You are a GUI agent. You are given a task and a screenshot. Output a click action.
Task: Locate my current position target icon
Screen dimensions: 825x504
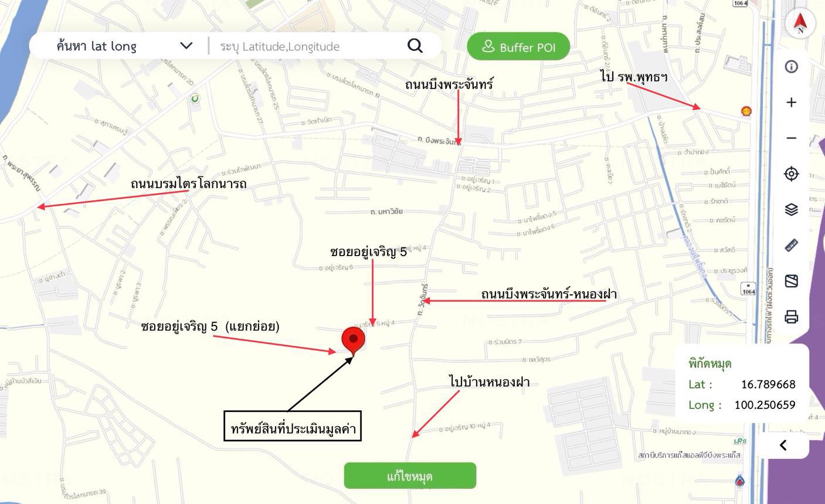pyautogui.click(x=791, y=174)
